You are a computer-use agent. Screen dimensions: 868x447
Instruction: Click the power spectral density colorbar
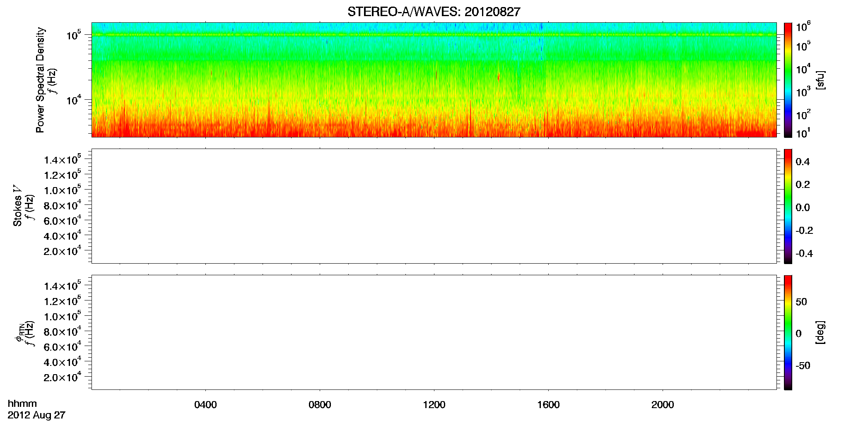788,80
